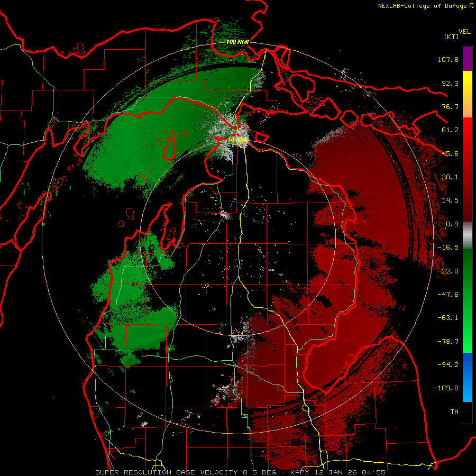This screenshot has height=476, width=476.
Task: Click the -94.2 velocity scale label
Action: [x=448, y=364]
